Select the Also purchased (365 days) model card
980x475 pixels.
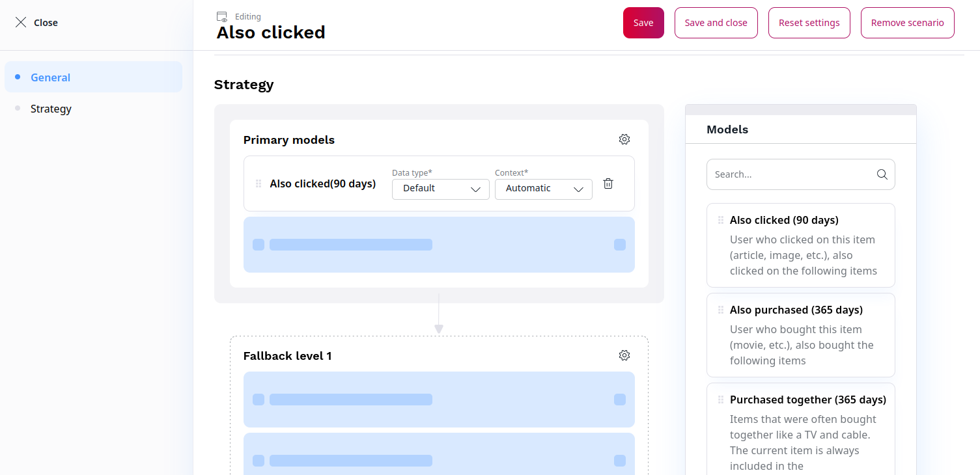pos(800,335)
